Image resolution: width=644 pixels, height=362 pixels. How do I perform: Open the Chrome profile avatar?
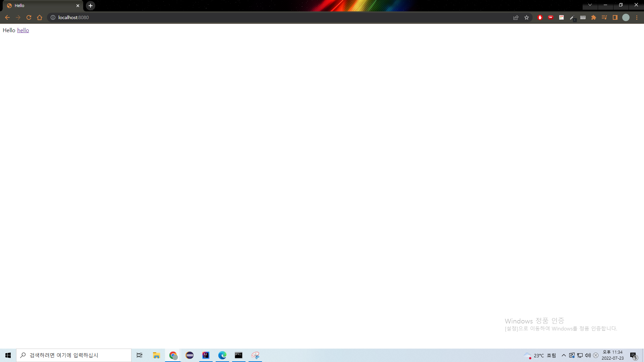click(626, 17)
